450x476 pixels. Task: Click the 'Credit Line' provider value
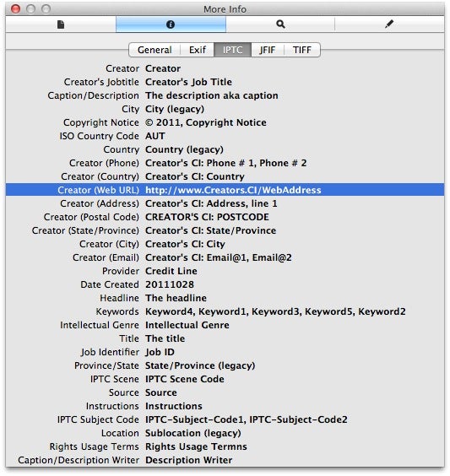171,271
